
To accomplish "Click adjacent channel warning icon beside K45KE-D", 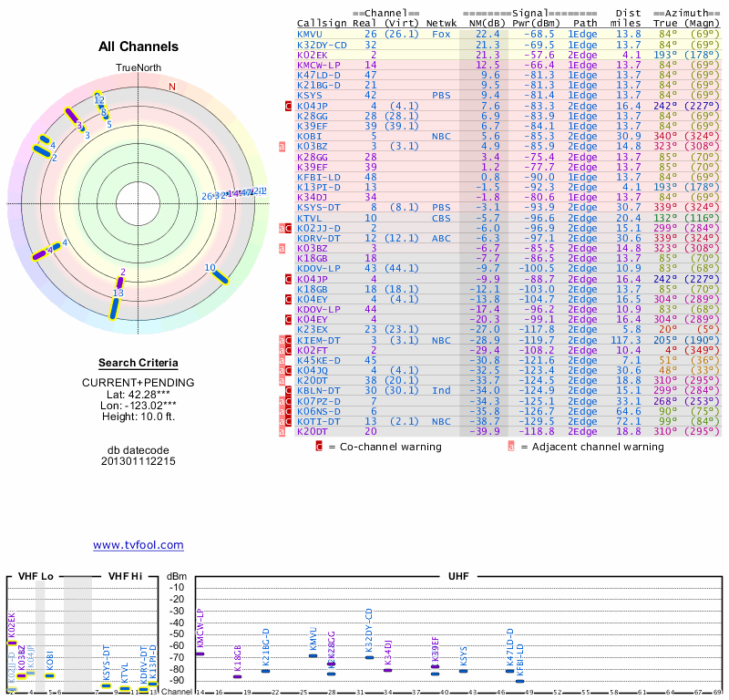I will coord(282,359).
